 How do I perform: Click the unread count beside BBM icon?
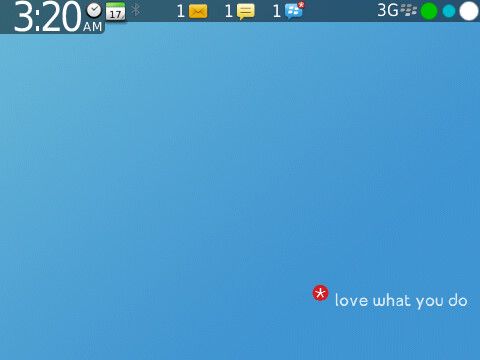277,11
